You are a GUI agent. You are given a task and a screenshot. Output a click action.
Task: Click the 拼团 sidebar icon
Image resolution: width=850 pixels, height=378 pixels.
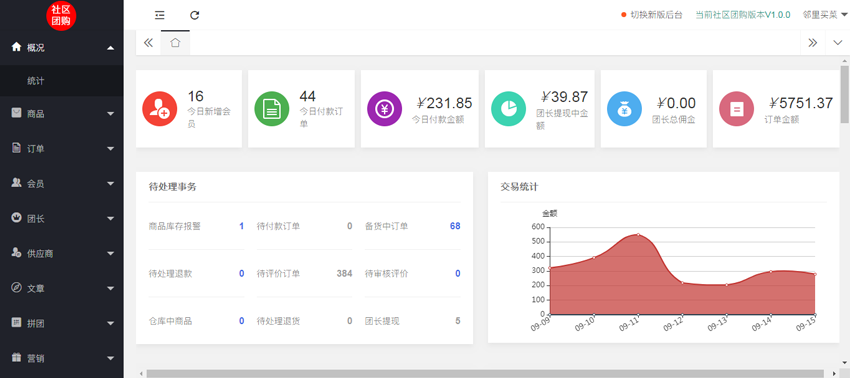point(16,323)
